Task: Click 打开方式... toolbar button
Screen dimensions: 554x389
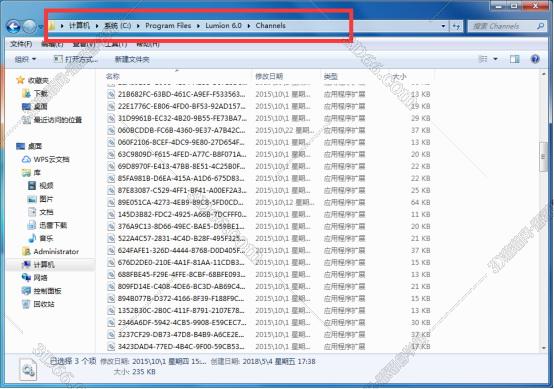Action: click(x=76, y=59)
